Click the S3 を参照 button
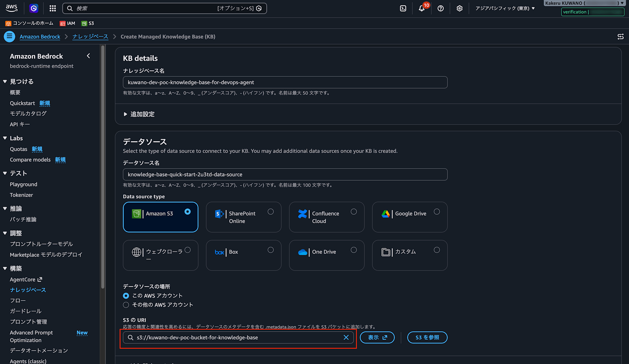 point(427,338)
